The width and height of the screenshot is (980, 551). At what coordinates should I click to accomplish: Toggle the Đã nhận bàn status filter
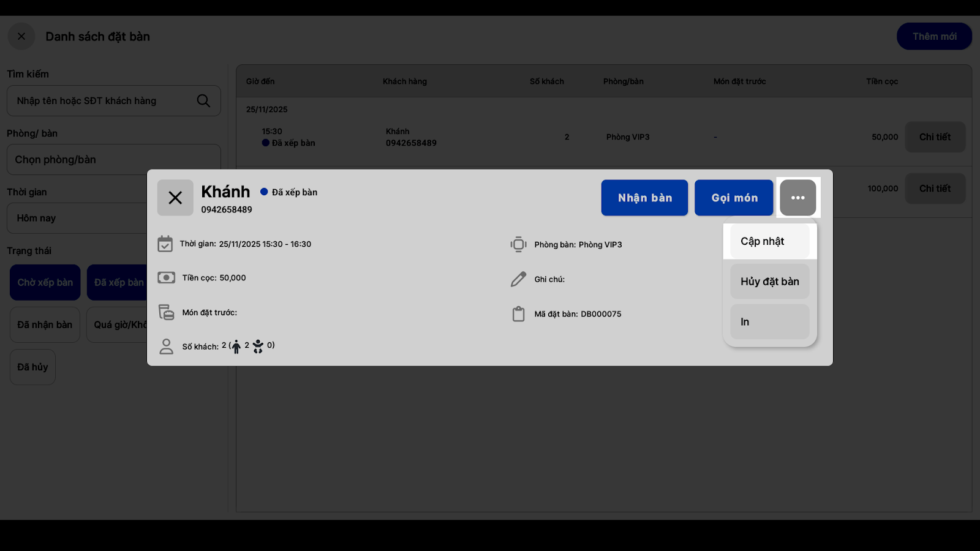pyautogui.click(x=45, y=324)
